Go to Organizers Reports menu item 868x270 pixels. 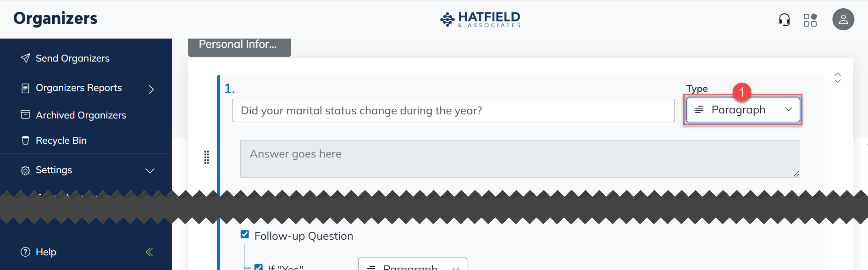click(x=79, y=88)
